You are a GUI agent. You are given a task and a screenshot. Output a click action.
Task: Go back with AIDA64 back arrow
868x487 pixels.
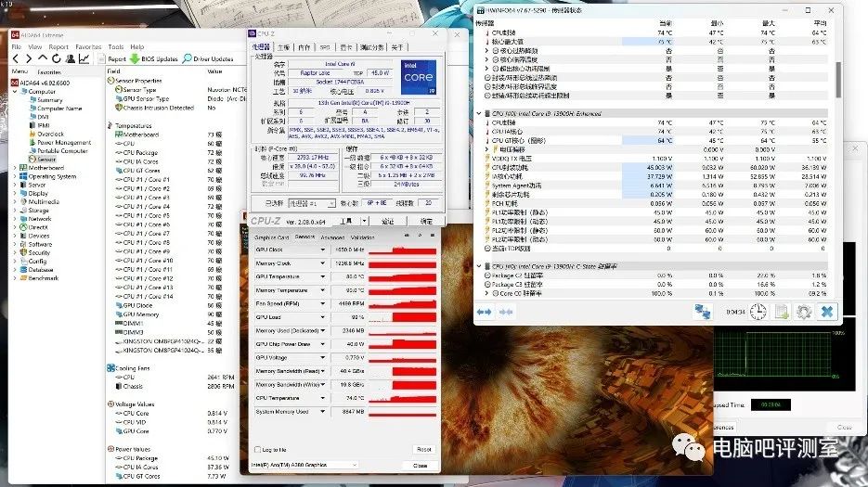tap(16, 58)
